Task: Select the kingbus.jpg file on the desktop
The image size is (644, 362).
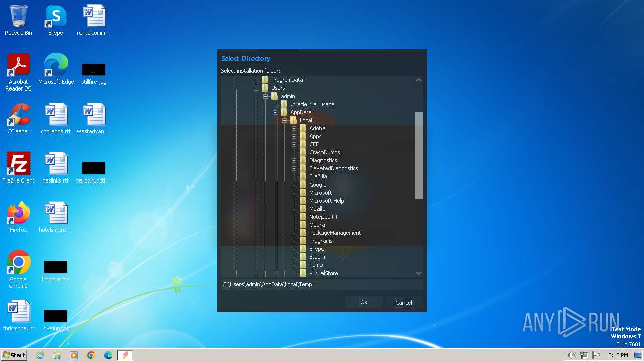Action: (56, 270)
